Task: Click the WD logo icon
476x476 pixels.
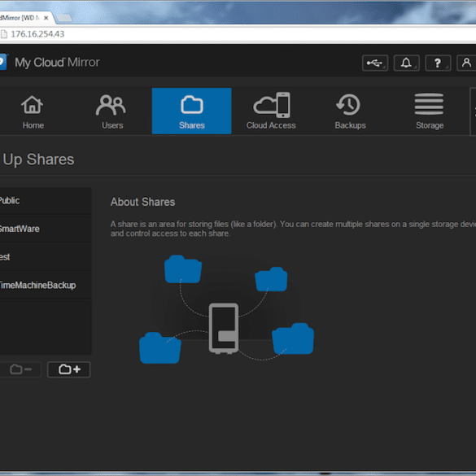Action: 3,62
